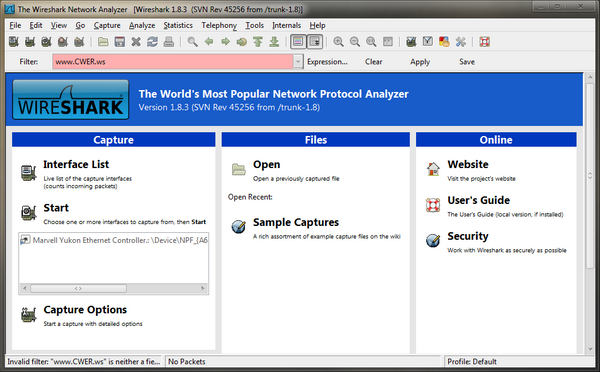Reload the capture file
Image resolution: width=600 pixels, height=372 pixels.
click(152, 42)
